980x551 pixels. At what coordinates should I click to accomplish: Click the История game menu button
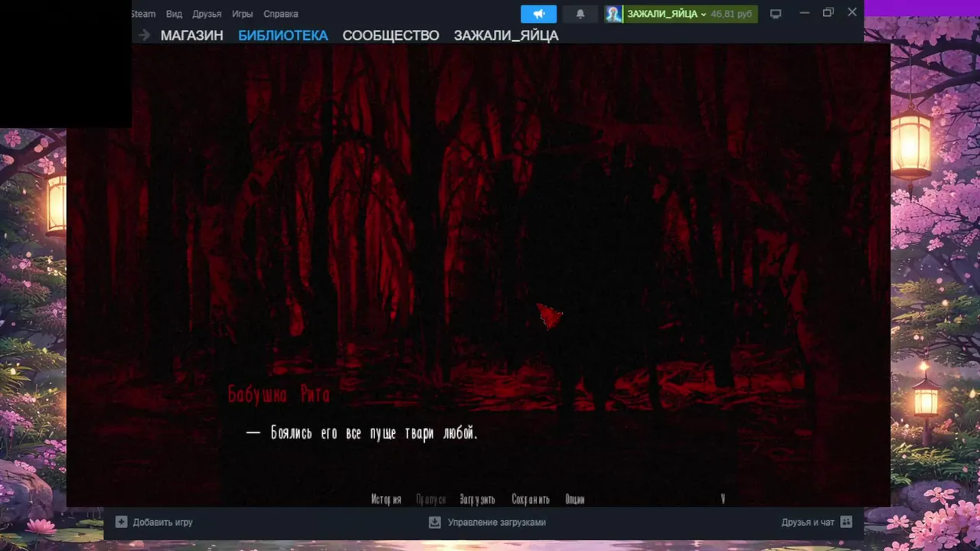point(386,499)
